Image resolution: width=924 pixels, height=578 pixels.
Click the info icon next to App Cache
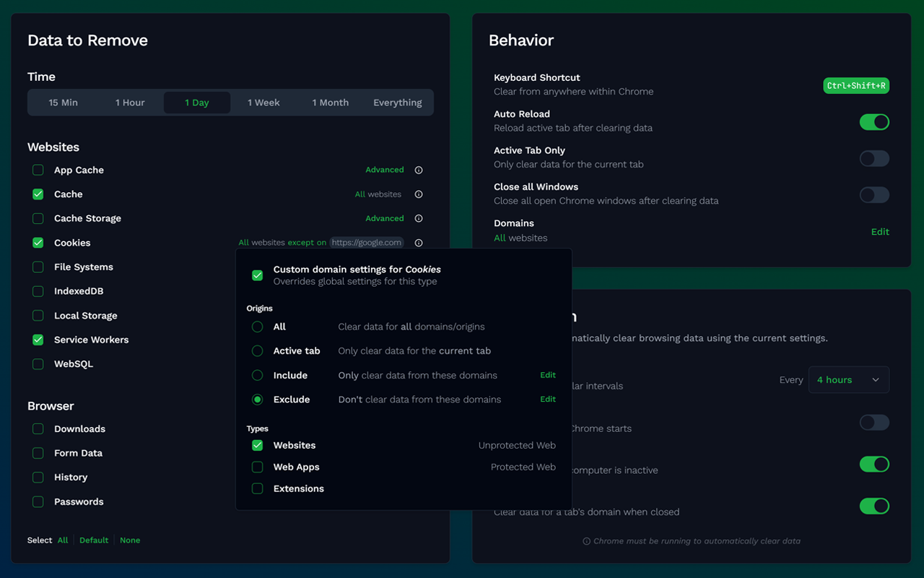pyautogui.click(x=419, y=171)
